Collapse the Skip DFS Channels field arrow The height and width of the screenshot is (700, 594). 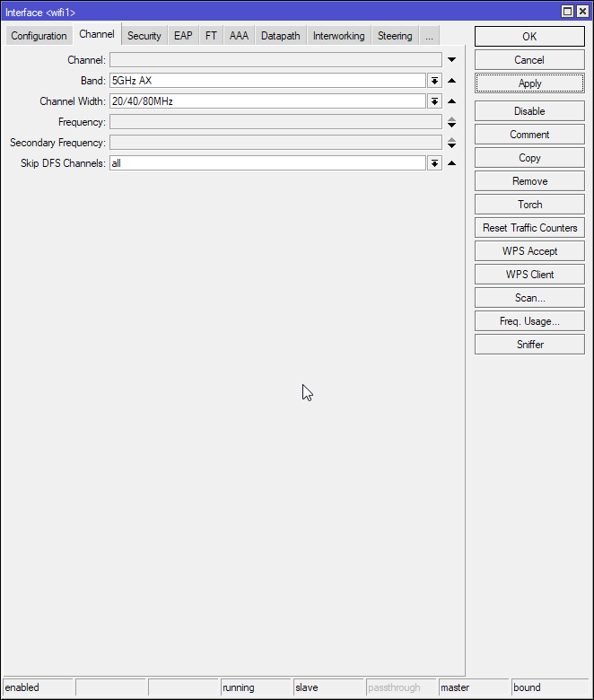[x=451, y=163]
